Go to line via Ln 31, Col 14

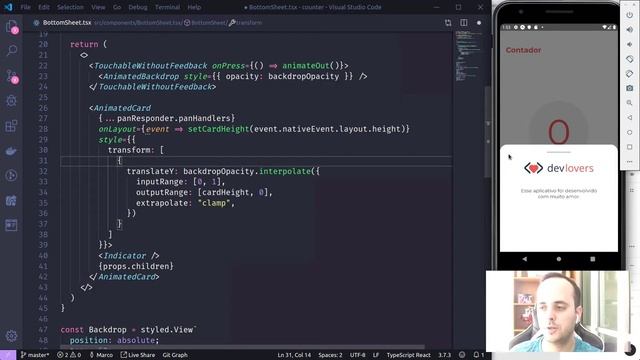tap(294, 355)
